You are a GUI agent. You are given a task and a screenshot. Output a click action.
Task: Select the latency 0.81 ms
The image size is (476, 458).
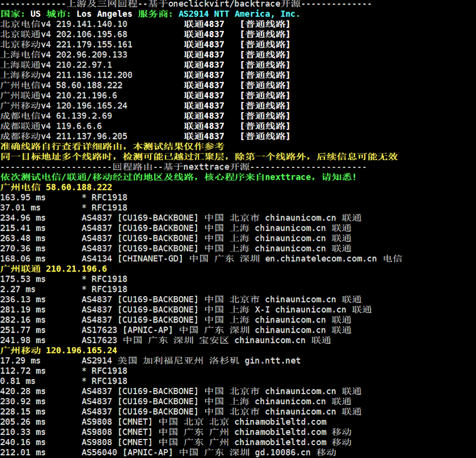tap(17, 381)
